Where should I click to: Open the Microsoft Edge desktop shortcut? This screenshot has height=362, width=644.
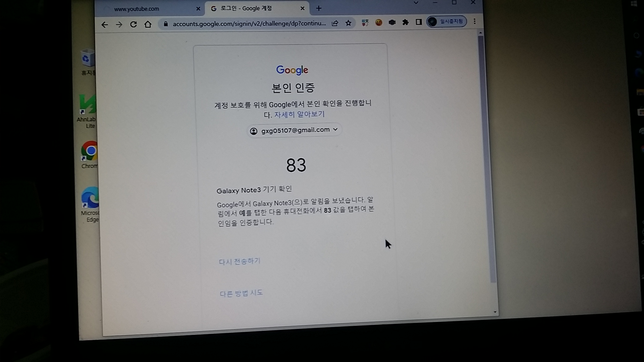pyautogui.click(x=90, y=204)
